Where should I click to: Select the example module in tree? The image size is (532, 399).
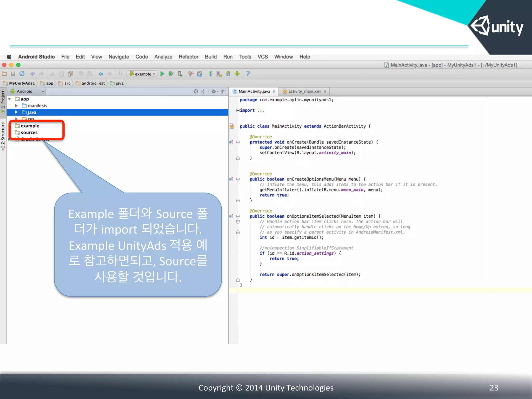[x=27, y=126]
